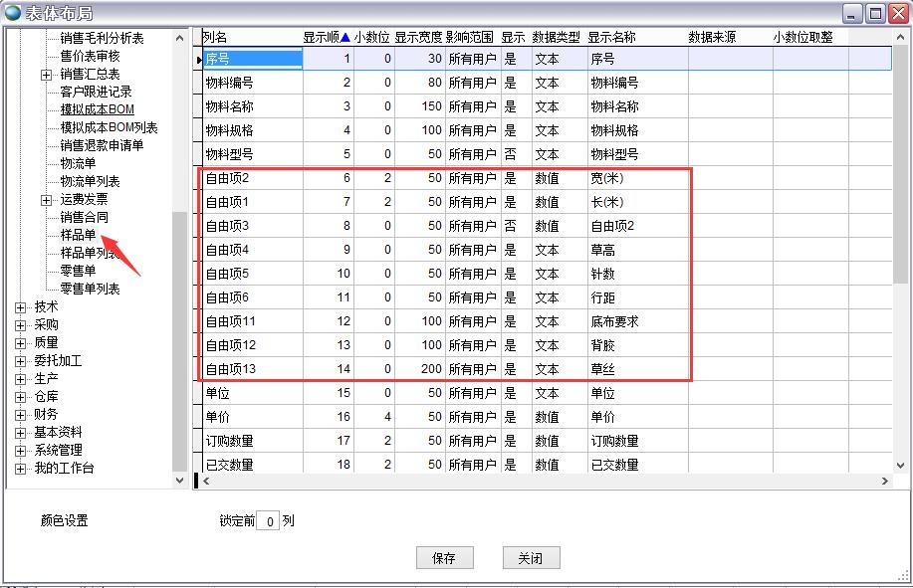913x588 pixels.
Task: Expand the 财务 module node
Action: tap(20, 415)
